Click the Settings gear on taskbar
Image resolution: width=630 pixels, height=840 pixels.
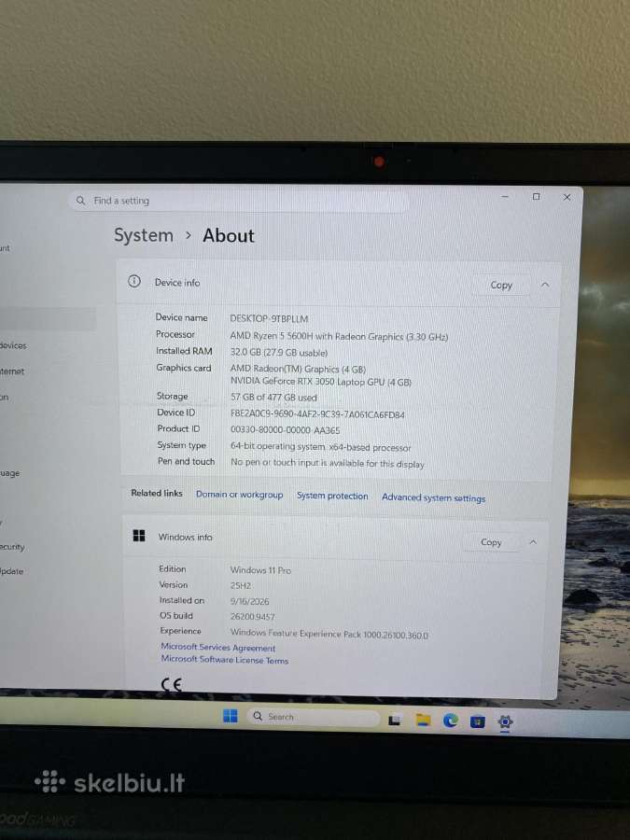[505, 722]
